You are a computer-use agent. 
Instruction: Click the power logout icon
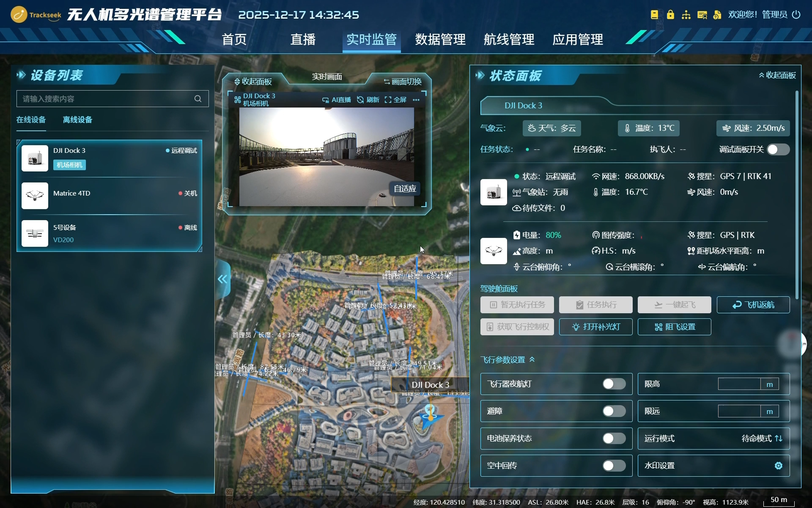click(x=796, y=15)
